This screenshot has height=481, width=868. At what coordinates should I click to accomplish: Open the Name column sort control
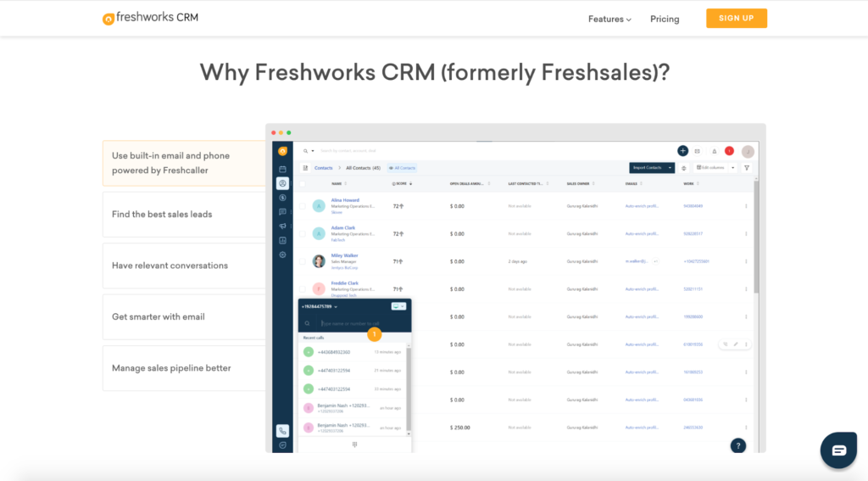click(346, 183)
